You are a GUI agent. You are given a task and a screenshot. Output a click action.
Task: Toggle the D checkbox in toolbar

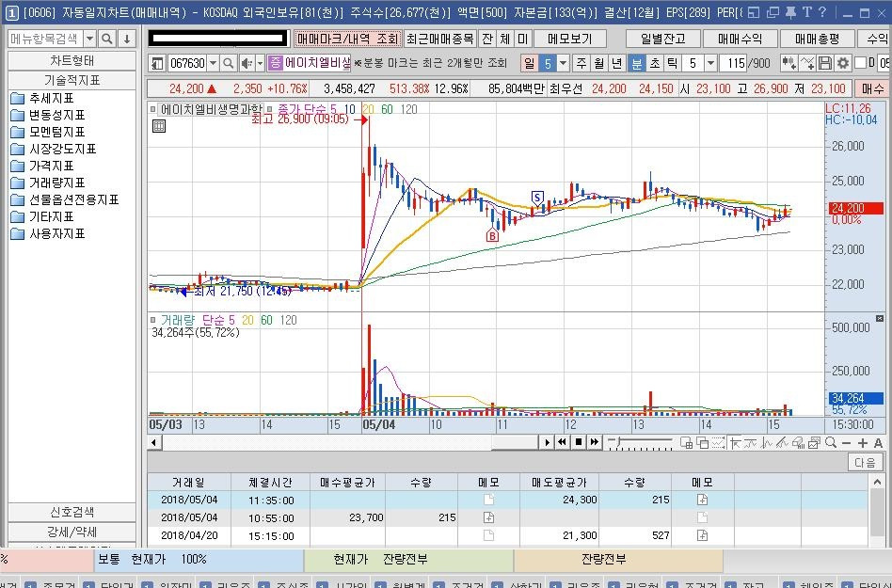click(860, 62)
